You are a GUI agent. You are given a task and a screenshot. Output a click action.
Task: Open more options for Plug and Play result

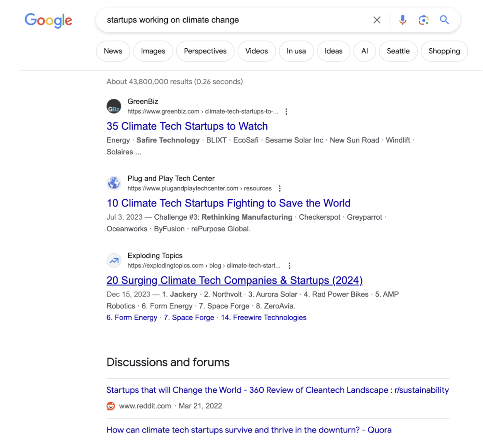point(280,188)
